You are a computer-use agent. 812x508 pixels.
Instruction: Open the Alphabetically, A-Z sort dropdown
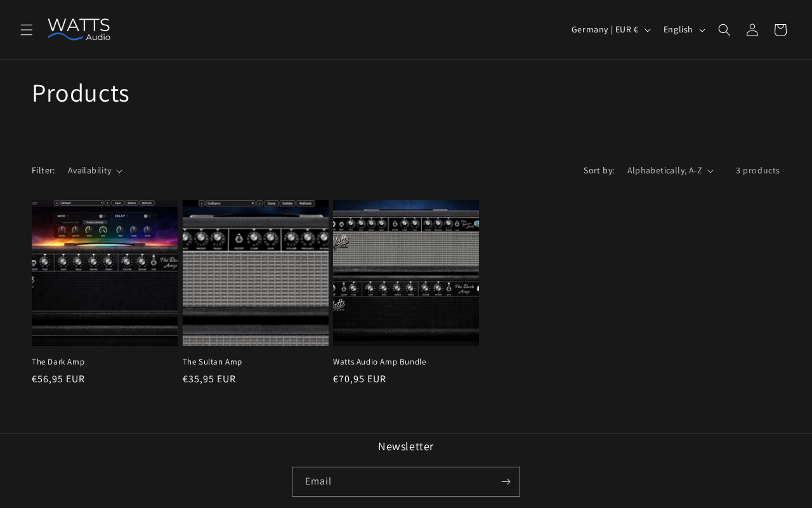671,171
